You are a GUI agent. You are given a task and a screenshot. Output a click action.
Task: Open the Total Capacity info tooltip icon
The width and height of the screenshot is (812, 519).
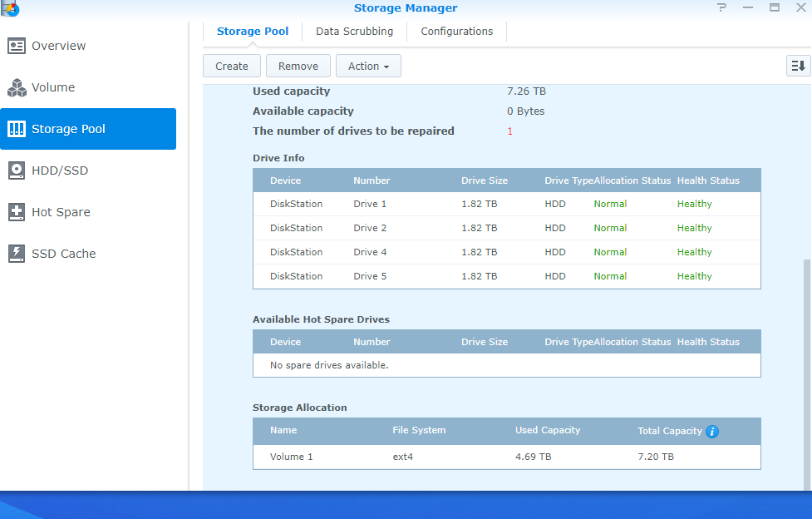(x=712, y=431)
